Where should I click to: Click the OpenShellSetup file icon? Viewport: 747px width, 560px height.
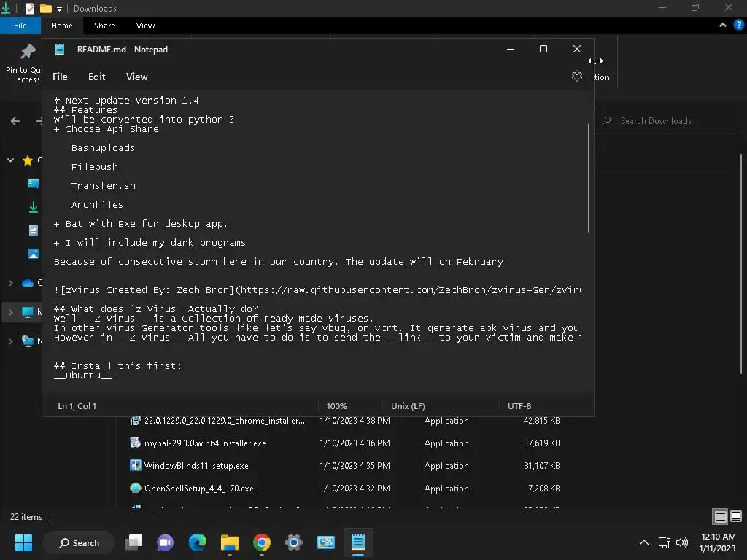coord(135,488)
